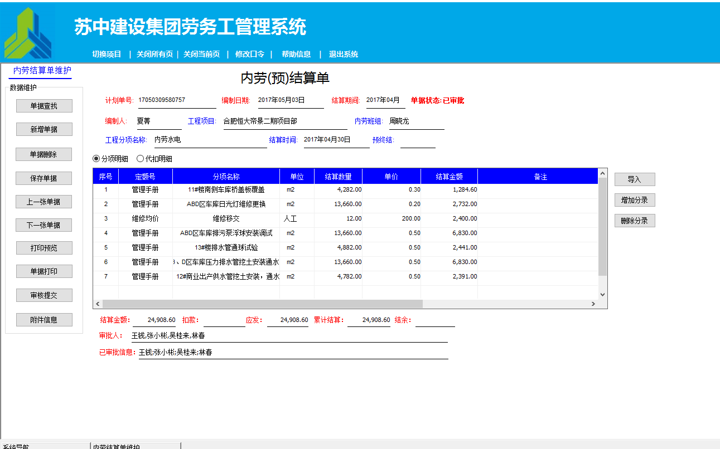This screenshot has width=720, height=449.
Task: Click the 工程项目 field
Action: click(285, 122)
